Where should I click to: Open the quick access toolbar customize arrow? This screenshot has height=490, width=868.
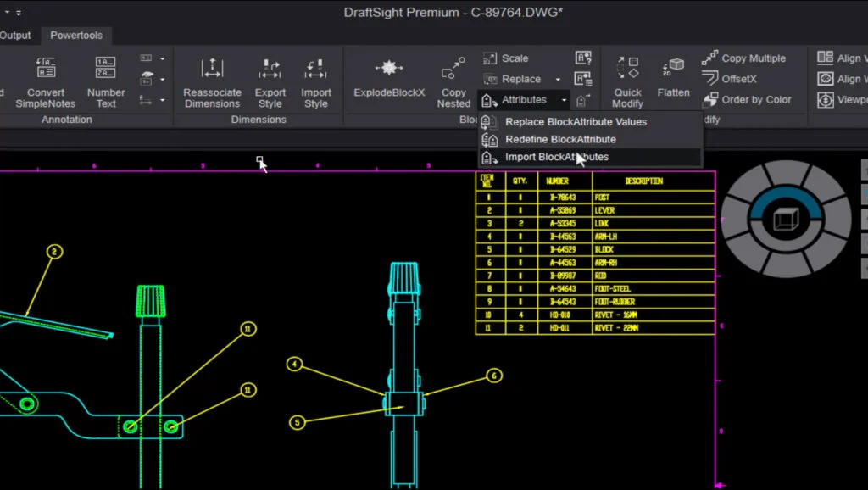point(19,12)
